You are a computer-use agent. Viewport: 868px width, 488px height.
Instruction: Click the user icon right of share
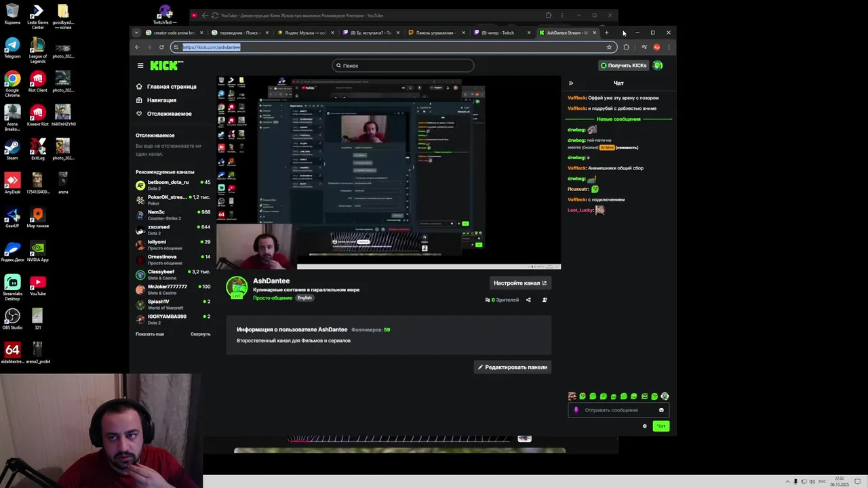pyautogui.click(x=545, y=300)
